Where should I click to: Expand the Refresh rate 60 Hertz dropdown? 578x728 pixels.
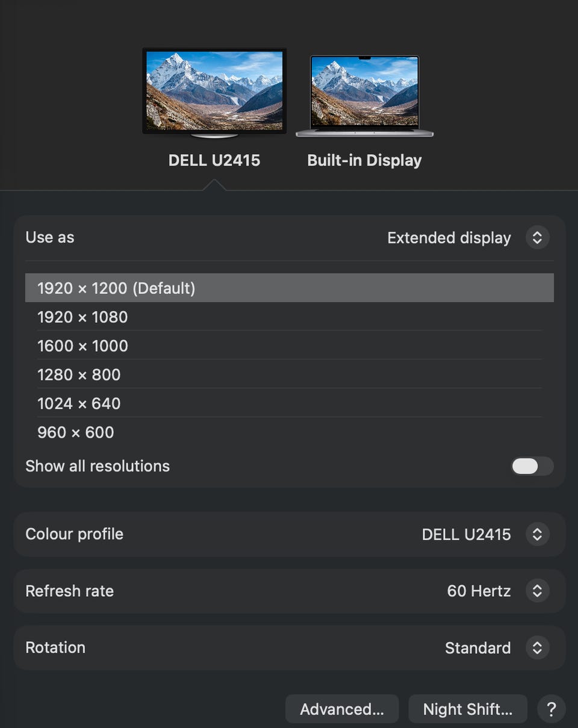pyautogui.click(x=479, y=591)
